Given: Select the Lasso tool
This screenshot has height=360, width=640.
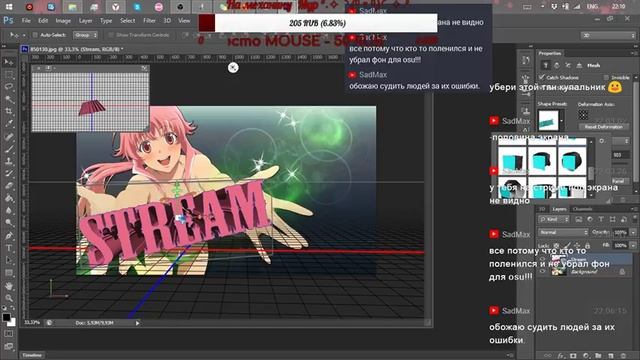Looking at the screenshot, I should [8, 87].
